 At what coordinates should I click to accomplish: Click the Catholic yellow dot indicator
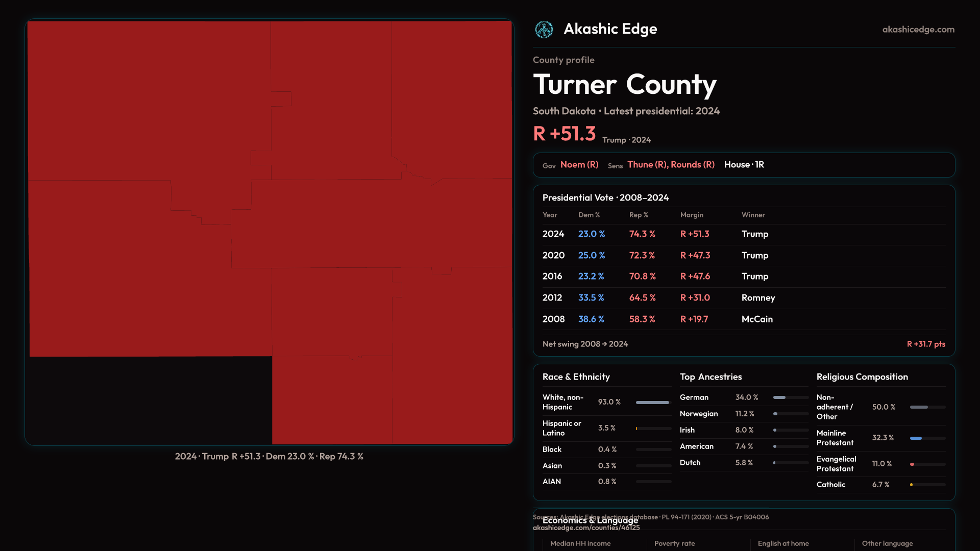point(911,485)
